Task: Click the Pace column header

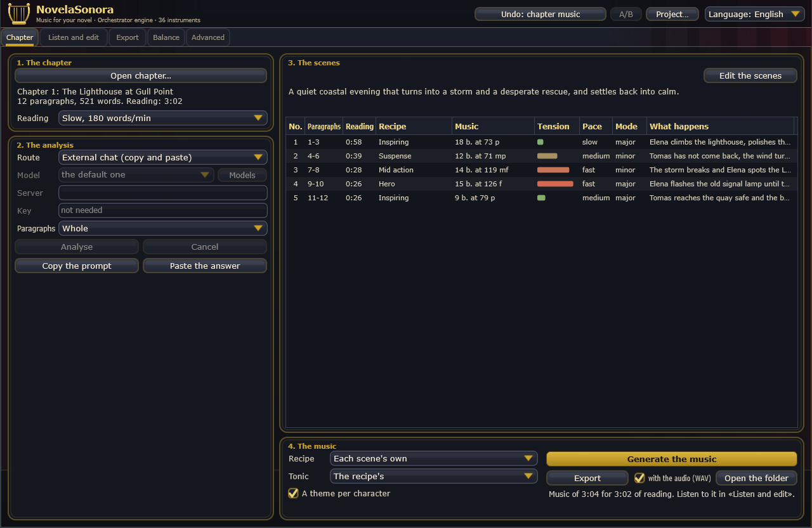Action: 596,126
